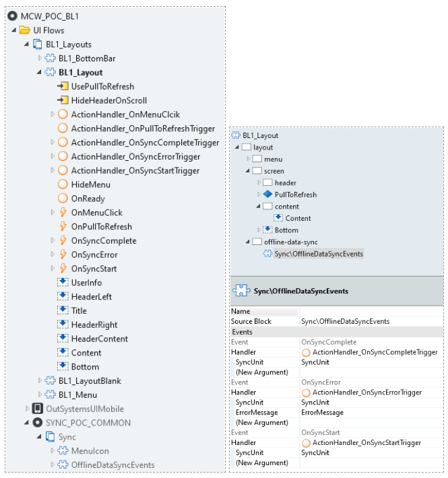Click the Sync flow icon
448x478 pixels.
coord(51,437)
